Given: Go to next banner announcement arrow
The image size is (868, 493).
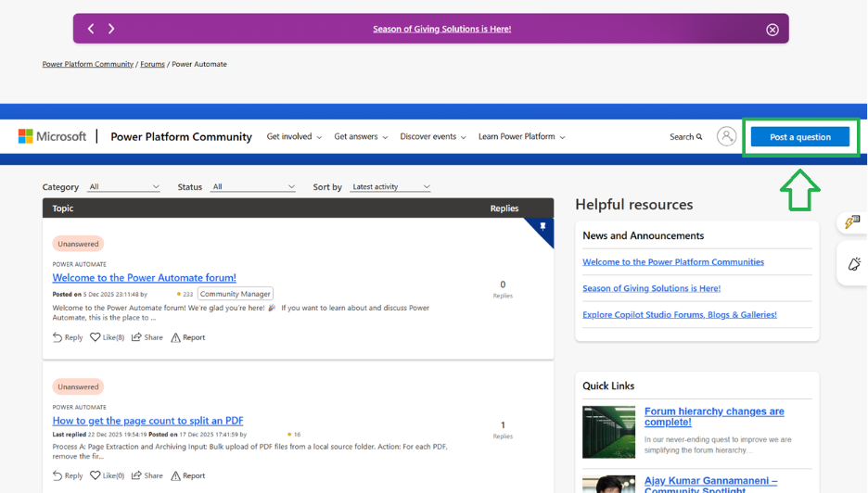Looking at the screenshot, I should tap(111, 29).
